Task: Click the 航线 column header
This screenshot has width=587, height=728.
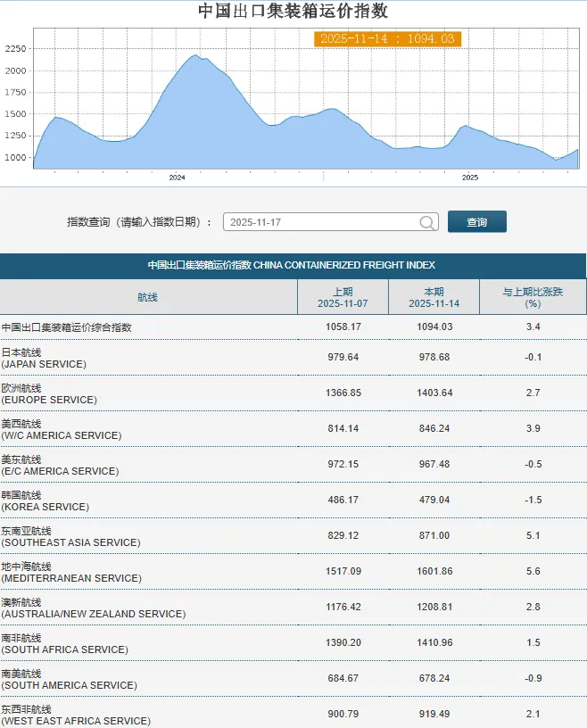Action: point(148,297)
